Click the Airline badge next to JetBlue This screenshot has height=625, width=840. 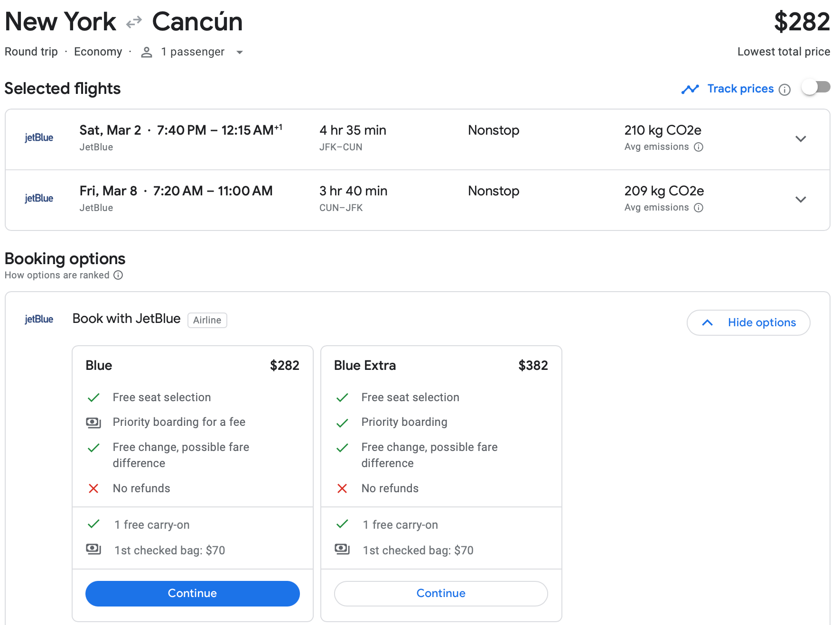pyautogui.click(x=207, y=320)
